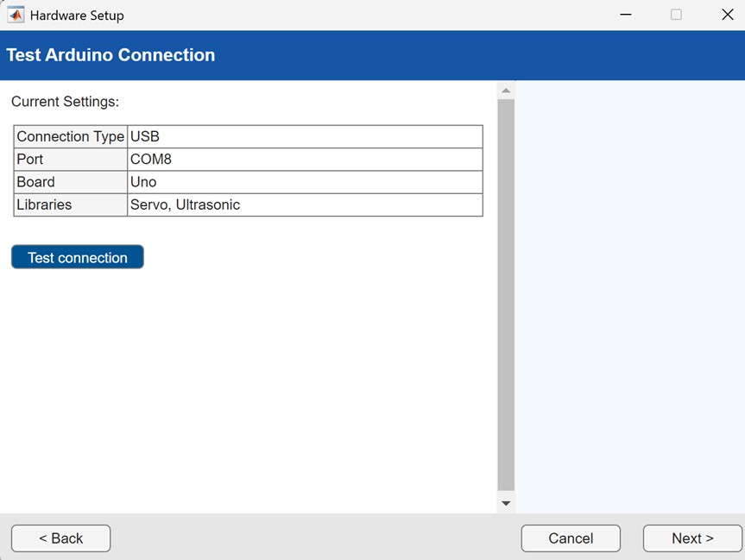The image size is (745, 560).
Task: Click the Libraries label cell
Action: tap(71, 204)
